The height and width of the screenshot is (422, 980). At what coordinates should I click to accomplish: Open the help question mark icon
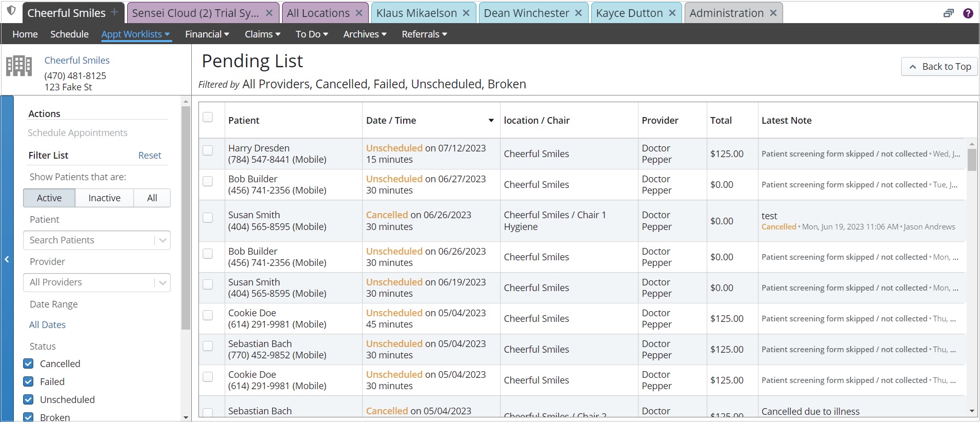click(x=968, y=13)
